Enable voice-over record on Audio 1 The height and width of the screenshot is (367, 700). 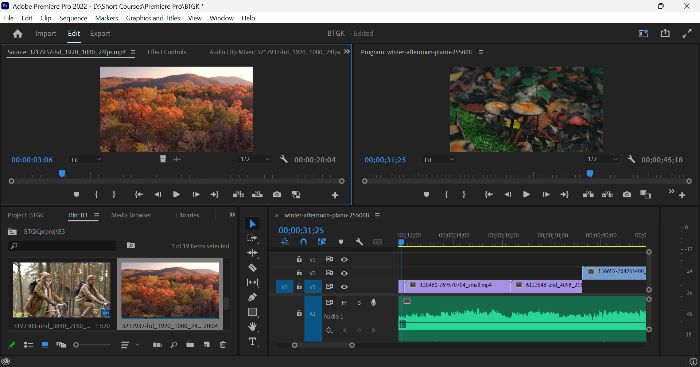(x=374, y=303)
